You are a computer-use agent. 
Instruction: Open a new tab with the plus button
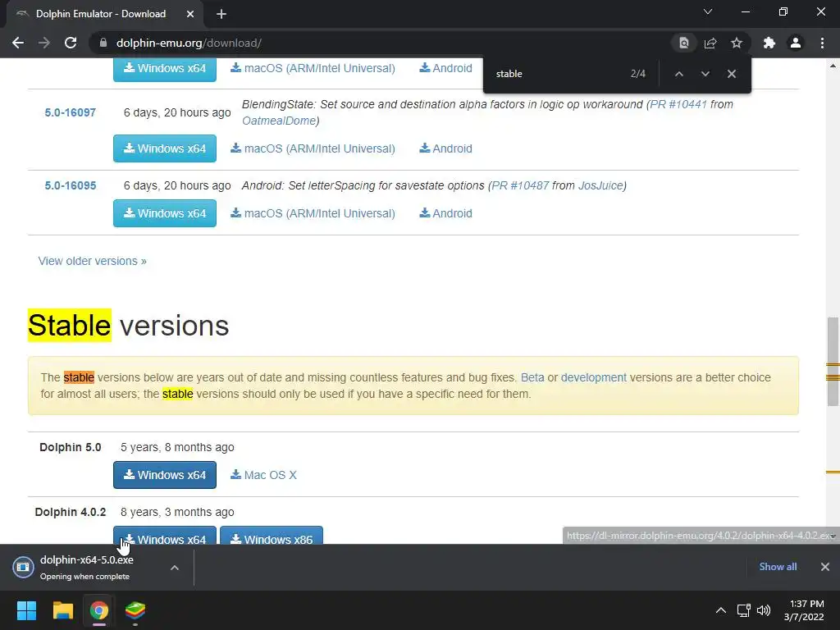(x=221, y=14)
